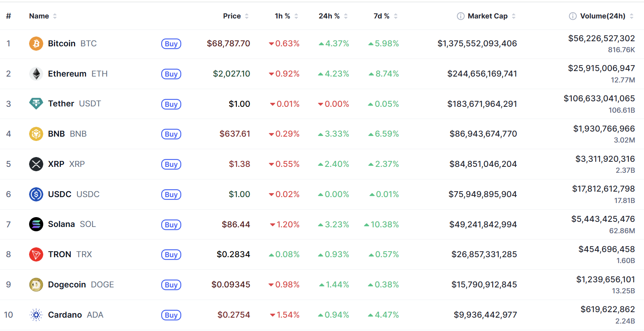Open the Ethereum ETH name link
The image size is (644, 331).
coord(78,74)
